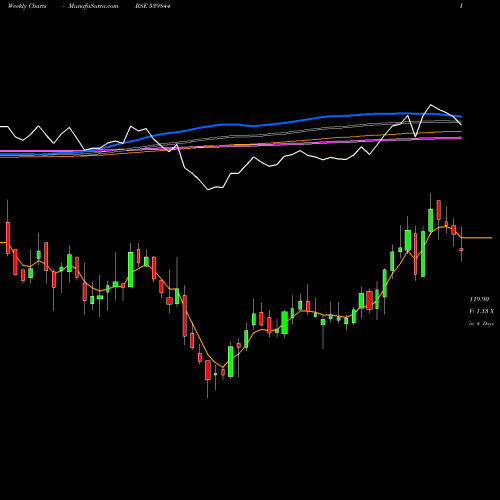Click the 'V: 1.13 X' volume text

coord(481,311)
